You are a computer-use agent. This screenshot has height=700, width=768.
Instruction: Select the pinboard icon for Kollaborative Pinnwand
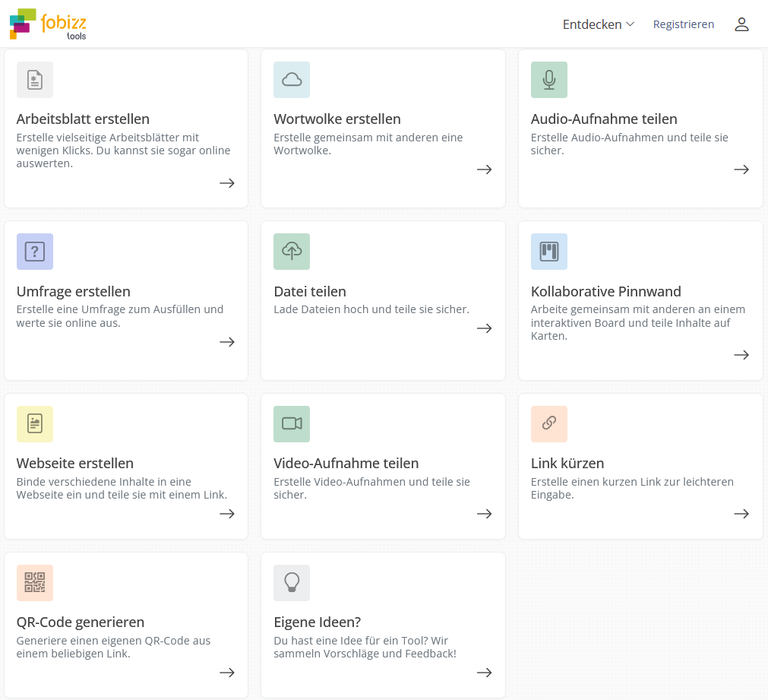coord(548,252)
